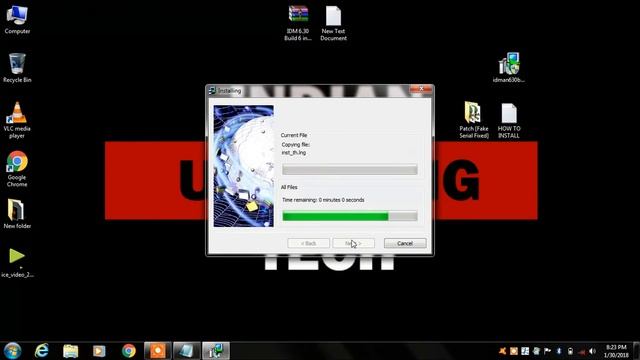
Task: Open the Windows Start menu
Action: [13, 351]
